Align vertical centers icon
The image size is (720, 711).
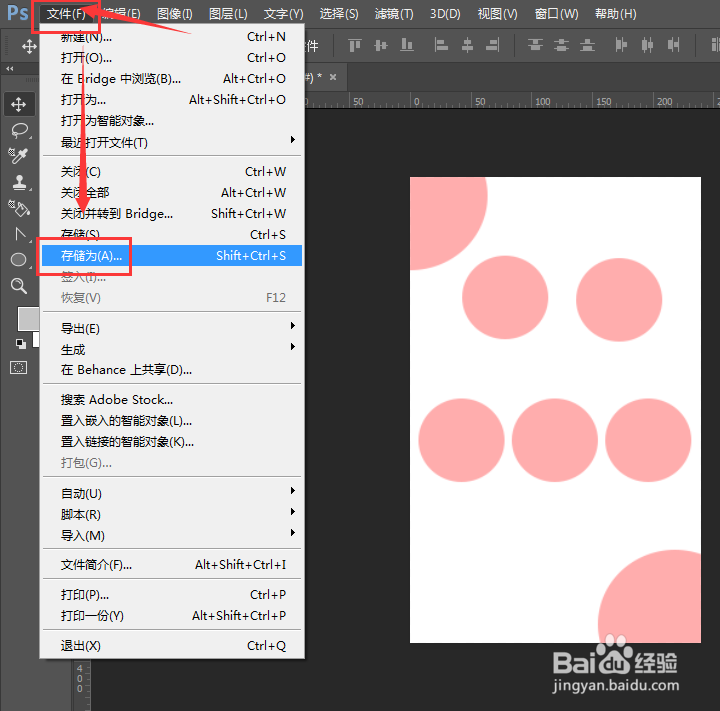coord(381,45)
